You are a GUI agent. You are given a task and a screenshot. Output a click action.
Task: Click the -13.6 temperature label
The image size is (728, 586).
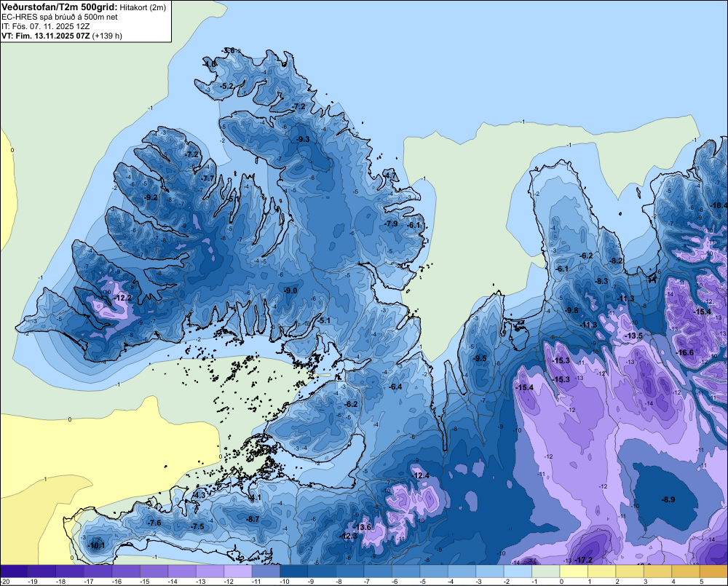pyautogui.click(x=362, y=527)
